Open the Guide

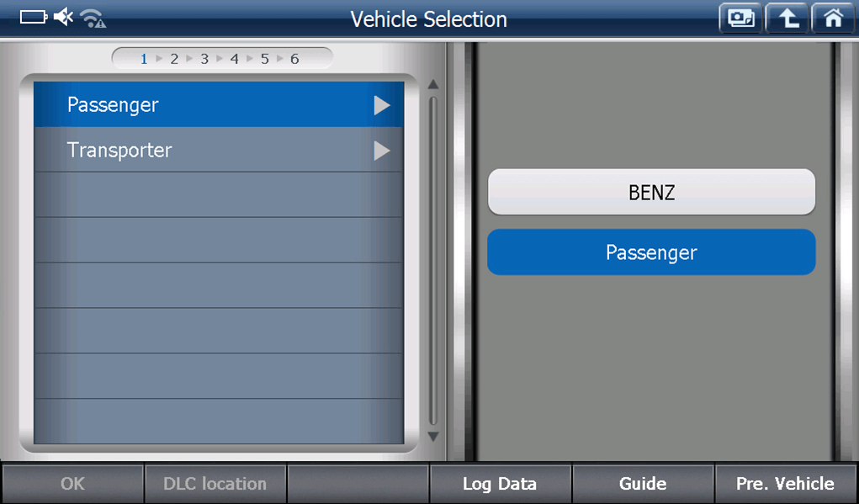click(643, 484)
